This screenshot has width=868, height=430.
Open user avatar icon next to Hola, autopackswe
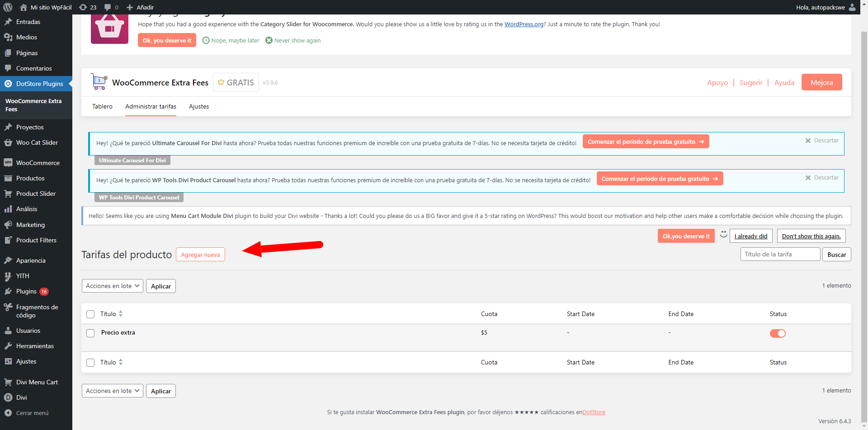click(852, 7)
